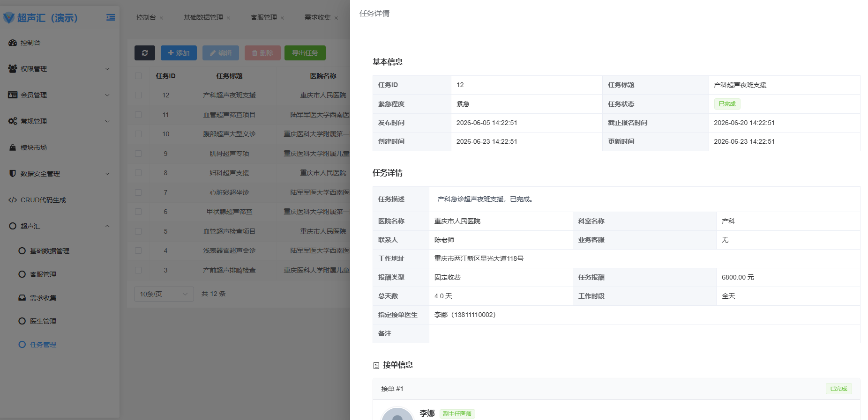Check the row for task 8
This screenshot has height=420, width=868.
138,173
